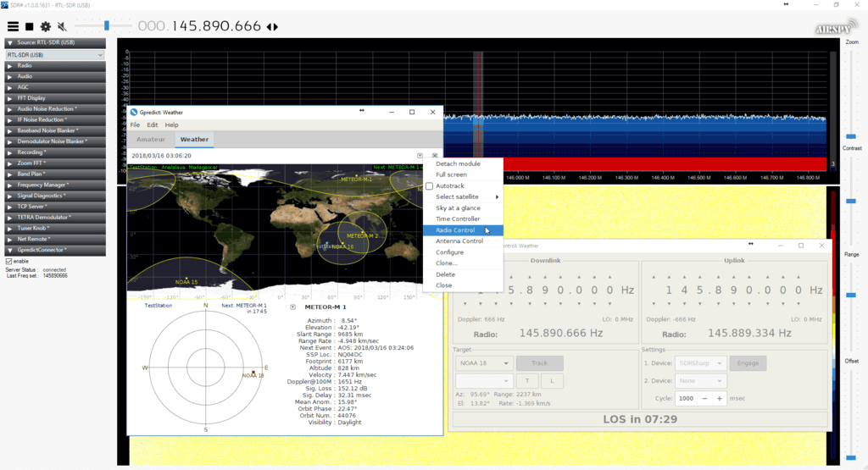Click the T button in Target section

tap(527, 380)
